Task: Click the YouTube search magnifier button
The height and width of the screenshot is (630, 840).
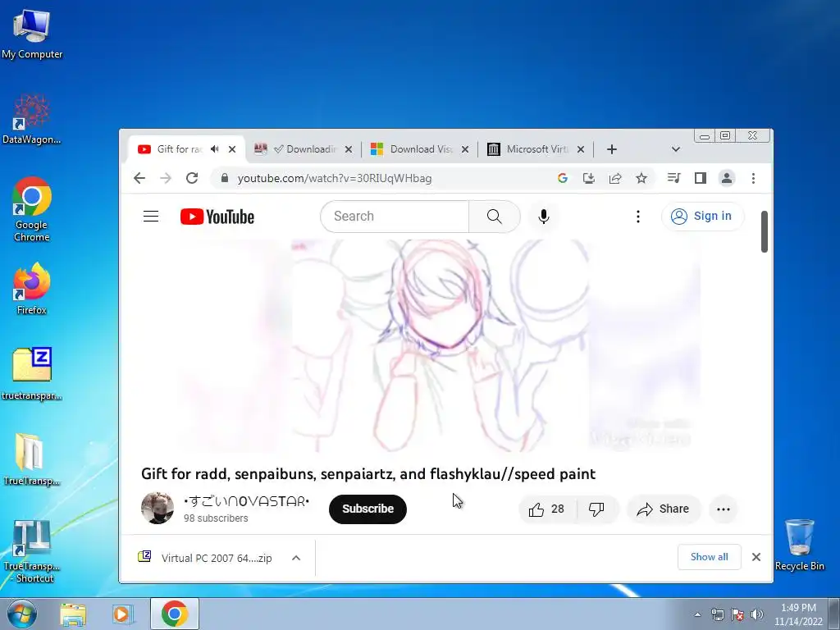Action: click(x=494, y=217)
